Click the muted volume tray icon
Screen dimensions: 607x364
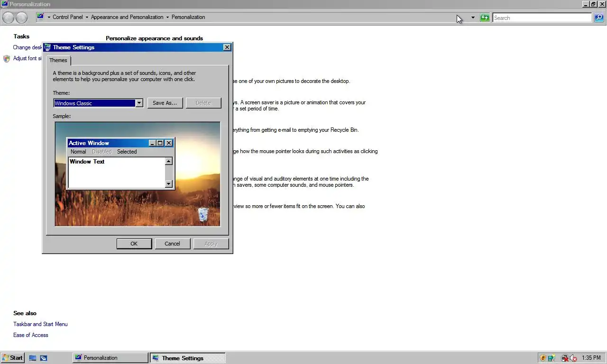[x=573, y=358]
